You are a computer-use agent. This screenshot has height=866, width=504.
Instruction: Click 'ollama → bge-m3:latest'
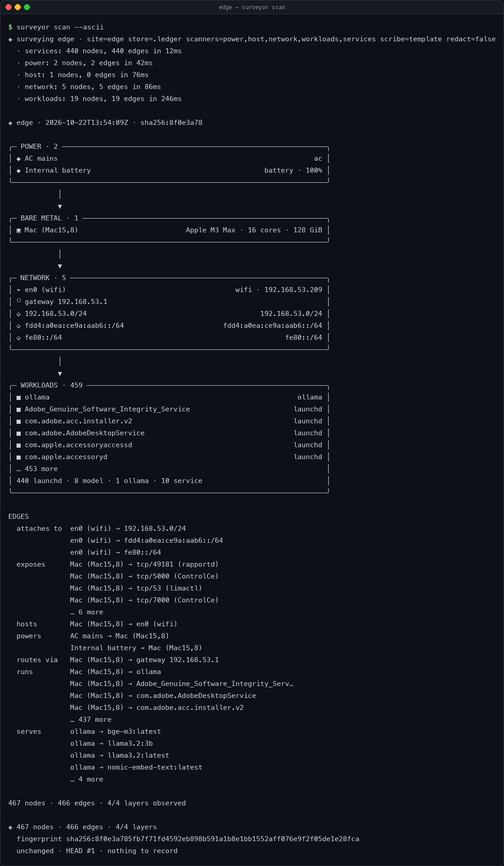point(116,731)
